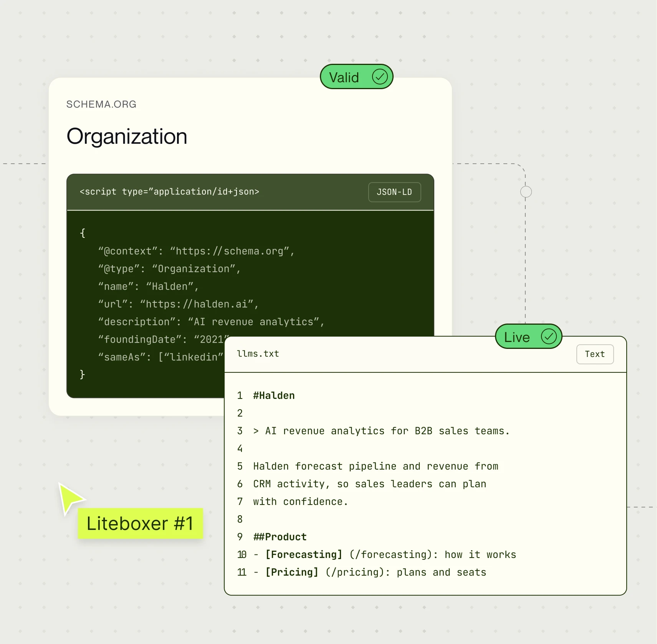Click the Text format button
Screen dimensions: 657x644
point(595,354)
